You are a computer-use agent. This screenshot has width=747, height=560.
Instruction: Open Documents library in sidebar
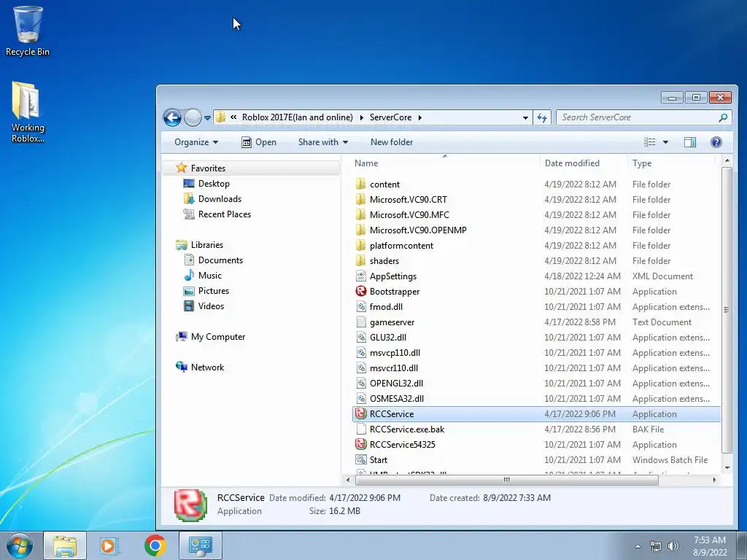click(220, 260)
